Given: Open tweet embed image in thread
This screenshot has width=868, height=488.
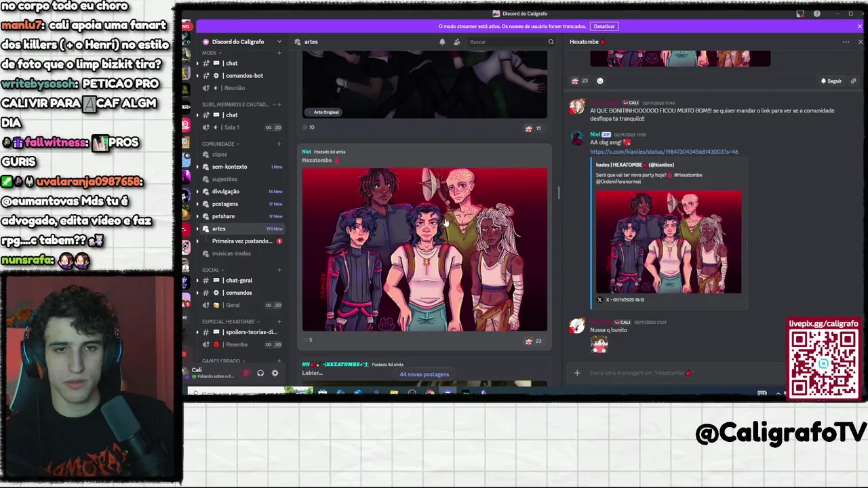Looking at the screenshot, I should tap(669, 242).
